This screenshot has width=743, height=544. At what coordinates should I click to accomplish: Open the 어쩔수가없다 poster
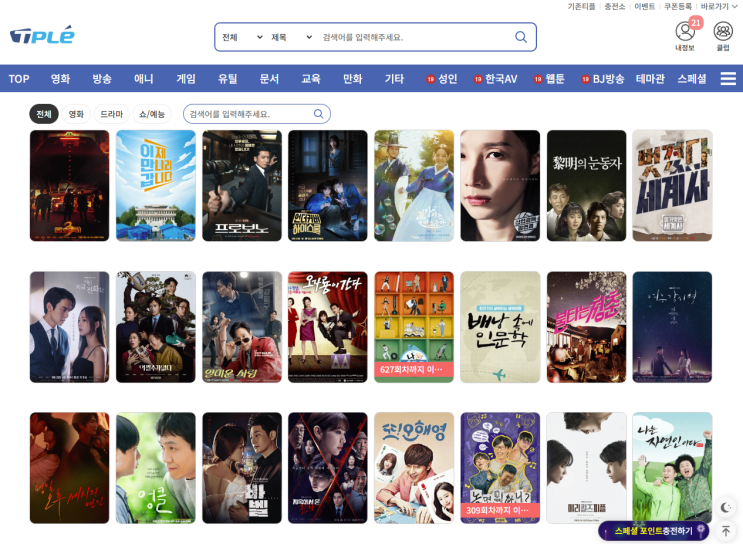pyautogui.click(x=155, y=327)
